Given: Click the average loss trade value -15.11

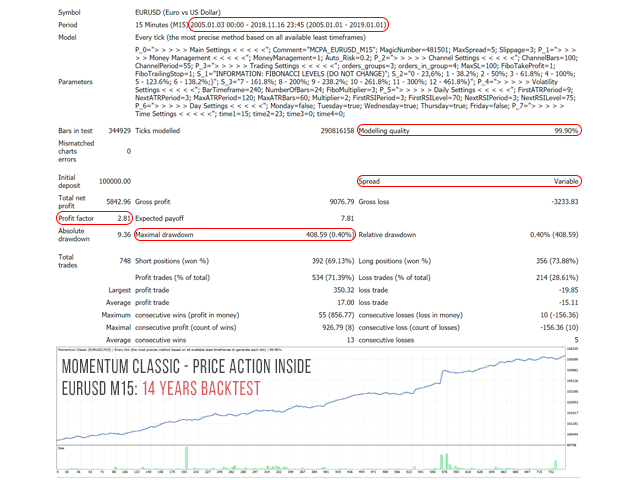Looking at the screenshot, I should coord(568,302).
